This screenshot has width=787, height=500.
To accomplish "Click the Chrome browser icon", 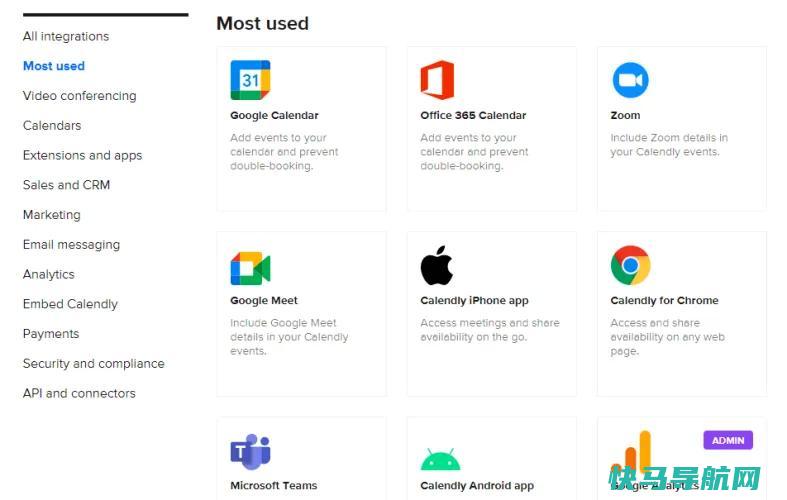I will (x=630, y=265).
